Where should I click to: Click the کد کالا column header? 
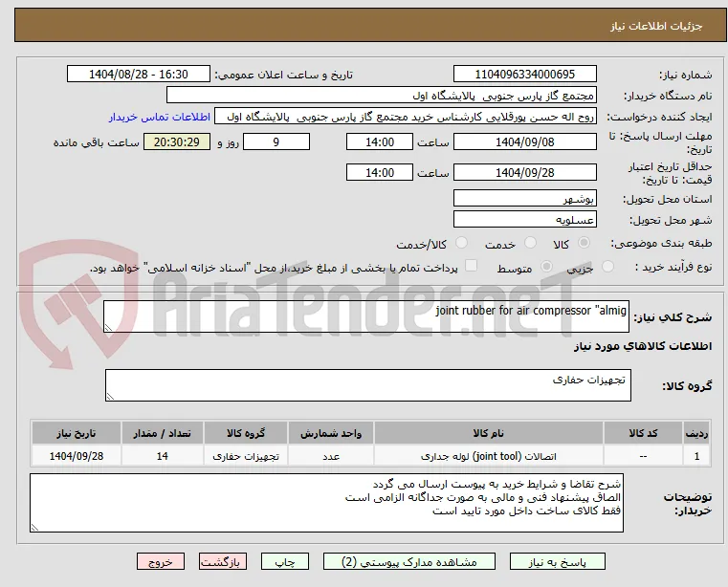pos(643,433)
